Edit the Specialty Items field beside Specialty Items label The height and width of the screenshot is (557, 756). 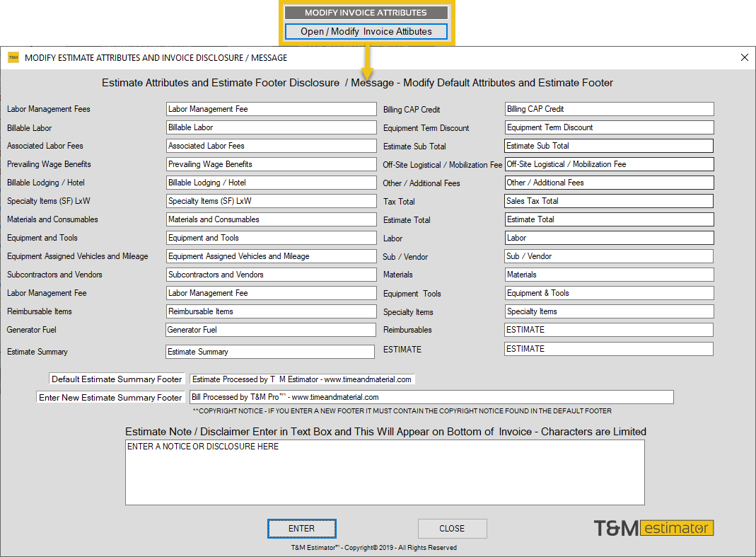point(610,311)
